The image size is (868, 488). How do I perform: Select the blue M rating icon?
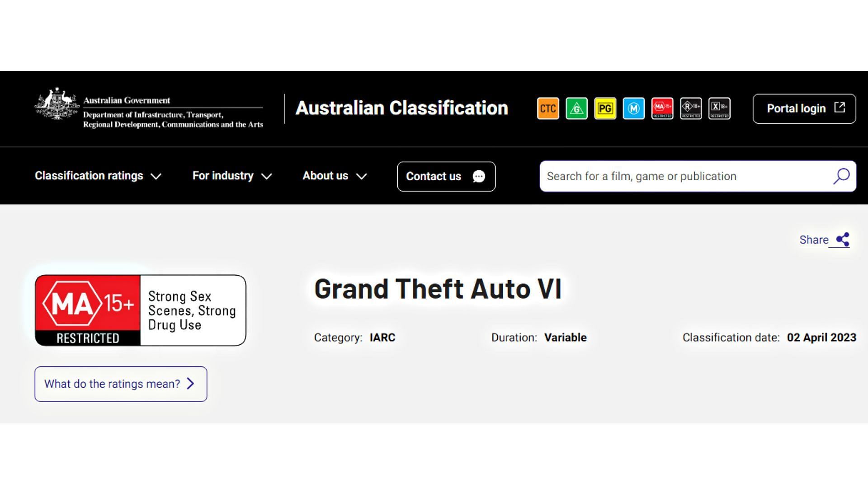click(633, 108)
